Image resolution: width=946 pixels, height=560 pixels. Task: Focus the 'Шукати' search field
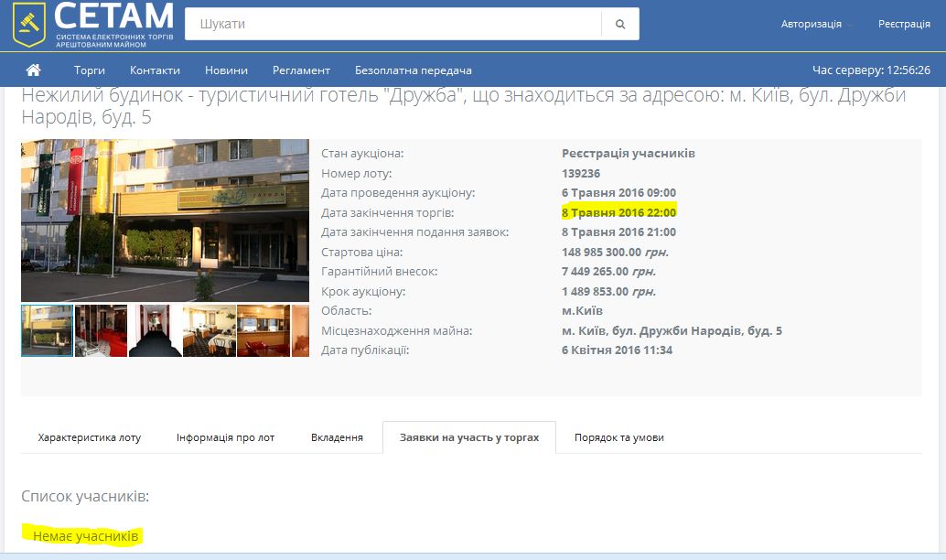coord(393,24)
